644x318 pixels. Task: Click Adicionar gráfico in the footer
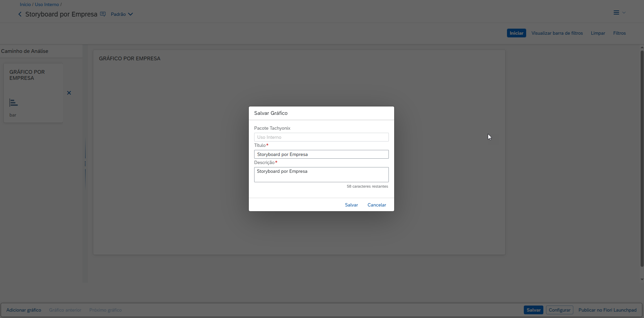click(24, 310)
